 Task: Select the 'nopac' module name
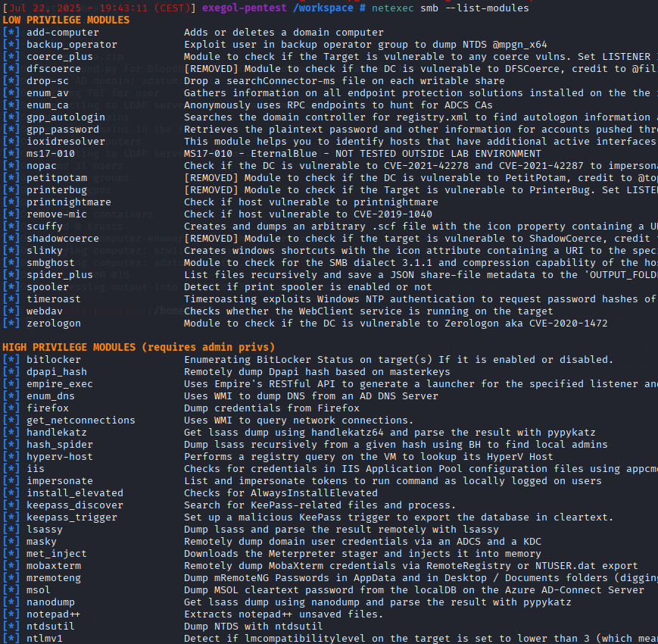[42, 166]
